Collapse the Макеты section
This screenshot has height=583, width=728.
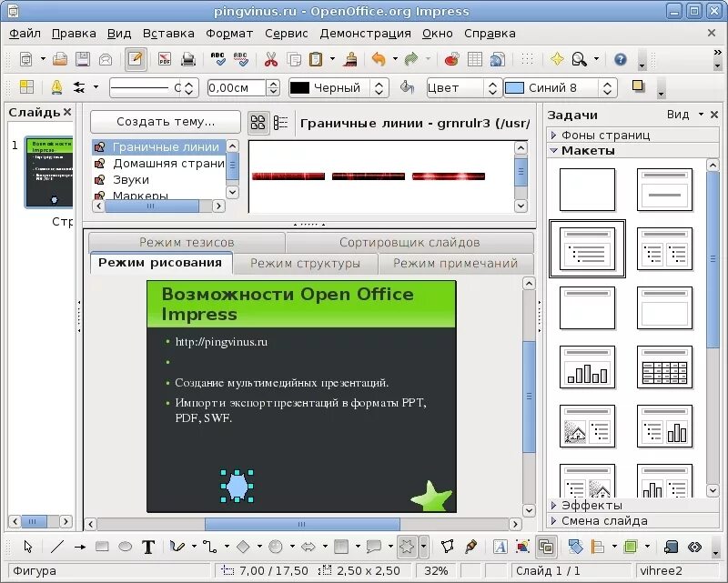[632, 150]
